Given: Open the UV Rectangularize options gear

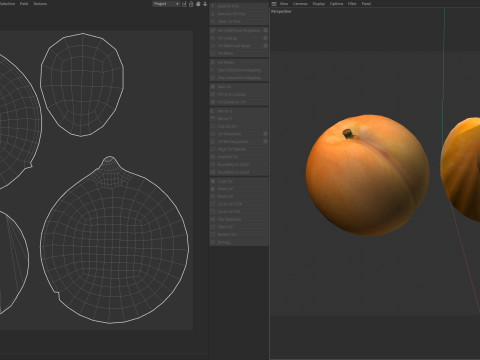Looking at the screenshot, I should point(266,141).
